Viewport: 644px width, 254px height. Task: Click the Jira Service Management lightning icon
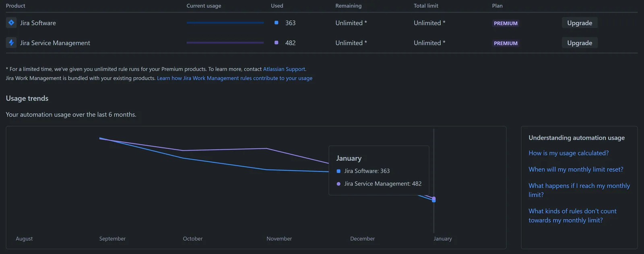(11, 42)
